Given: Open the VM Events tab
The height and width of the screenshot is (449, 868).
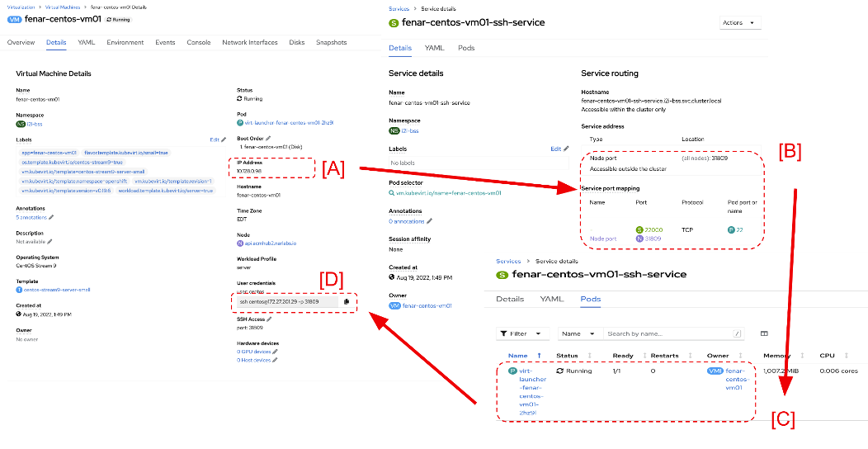Looking at the screenshot, I should [165, 43].
